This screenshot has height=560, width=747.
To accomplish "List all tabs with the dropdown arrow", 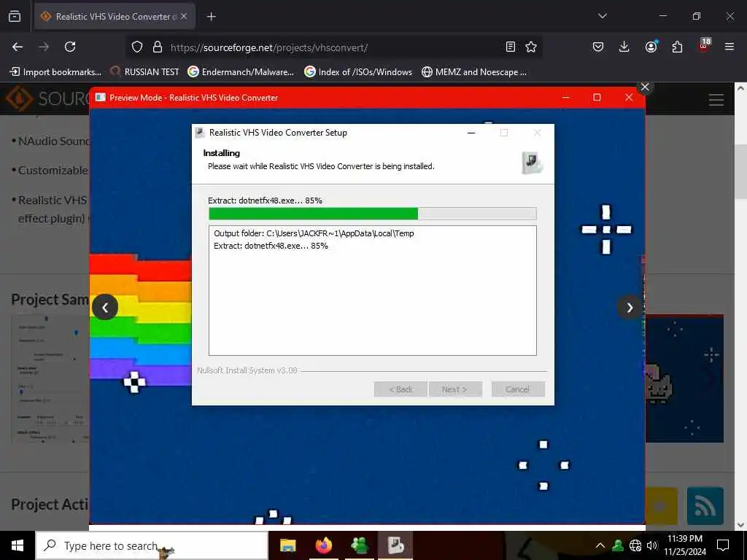I will point(602,16).
